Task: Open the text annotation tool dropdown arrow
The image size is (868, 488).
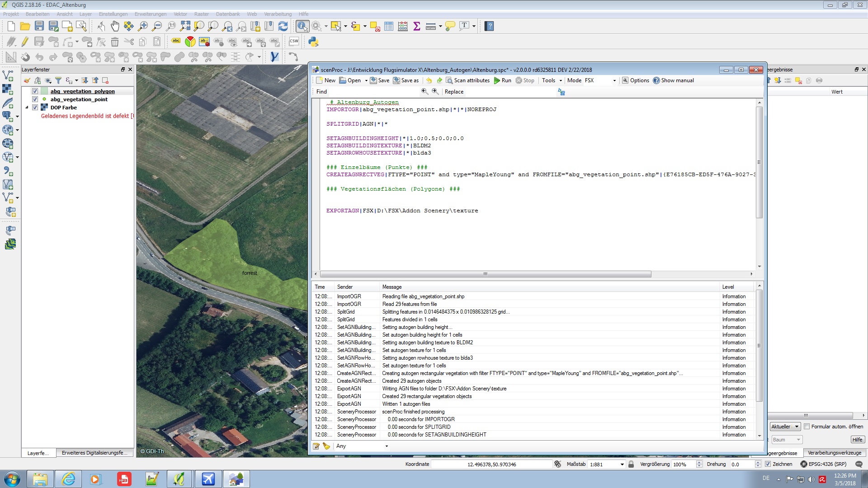Action: click(x=474, y=26)
